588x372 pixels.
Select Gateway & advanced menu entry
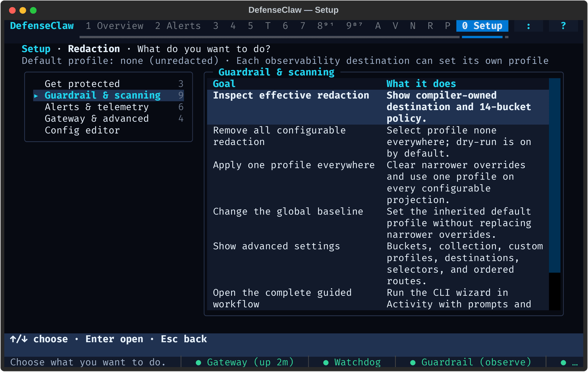pos(108,118)
